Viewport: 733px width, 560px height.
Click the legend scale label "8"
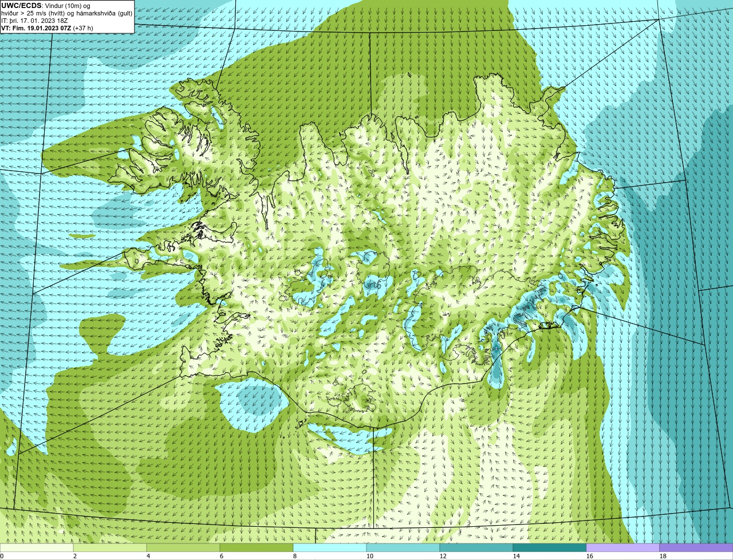point(295,556)
